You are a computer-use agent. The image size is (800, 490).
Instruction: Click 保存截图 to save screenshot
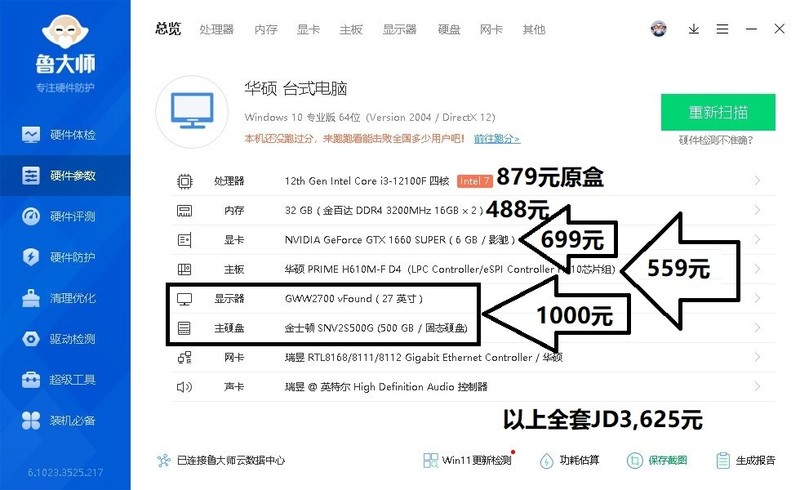(657, 460)
